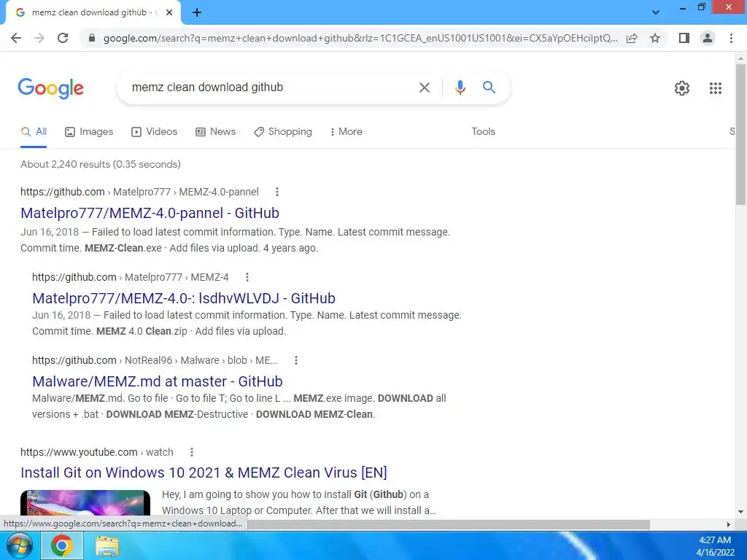Image resolution: width=747 pixels, height=560 pixels.
Task: Share this page via share icon
Action: 632,38
